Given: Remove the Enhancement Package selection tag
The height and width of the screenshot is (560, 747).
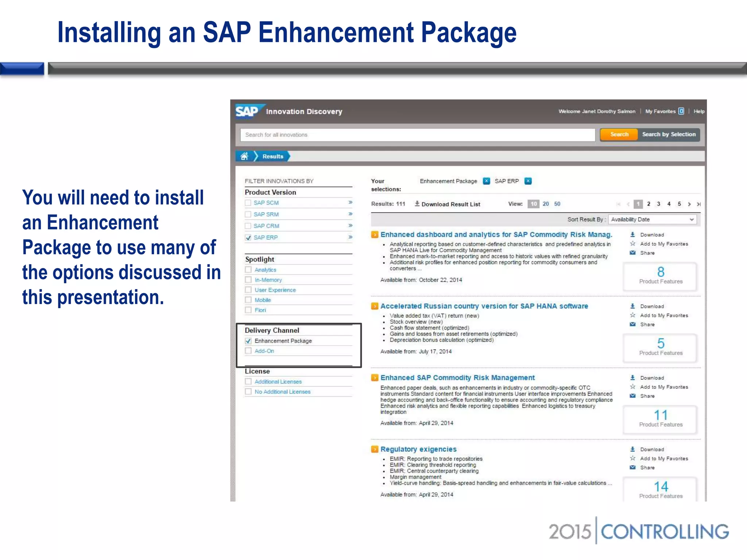Looking at the screenshot, I should 486,181.
